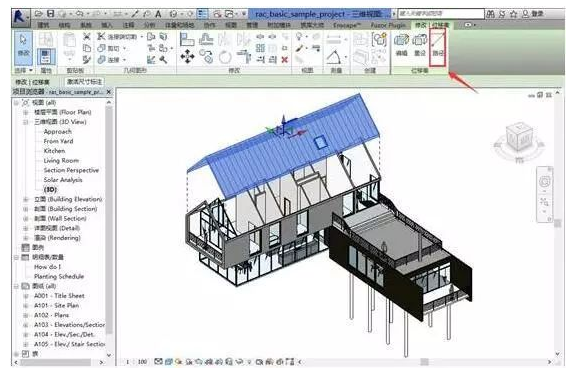Open sheet A101 - Site Plan
This screenshot has height=376, width=582.
tap(56, 305)
